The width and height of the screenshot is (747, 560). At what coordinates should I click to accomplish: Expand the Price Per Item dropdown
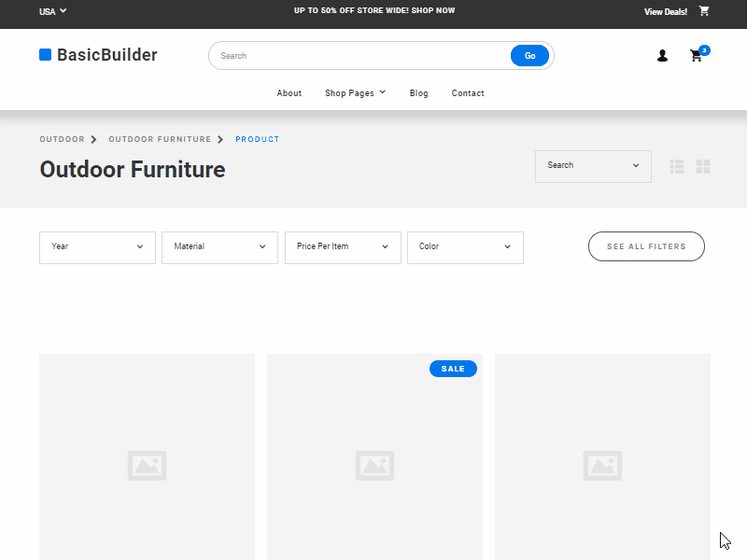click(343, 247)
